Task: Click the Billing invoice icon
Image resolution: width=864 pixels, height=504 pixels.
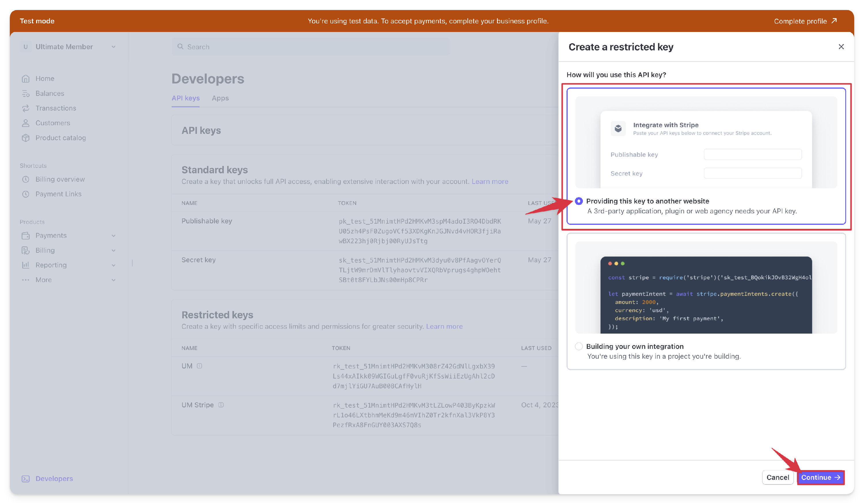Action: 26,250
